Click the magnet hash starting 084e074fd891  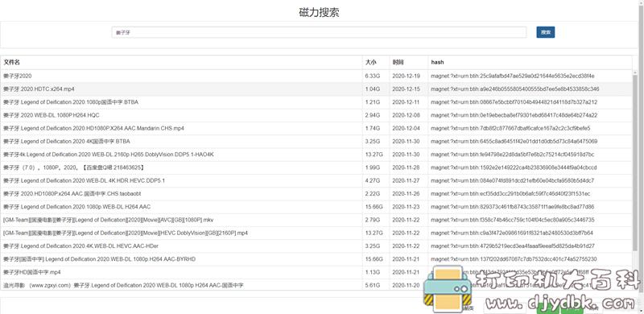point(513,181)
